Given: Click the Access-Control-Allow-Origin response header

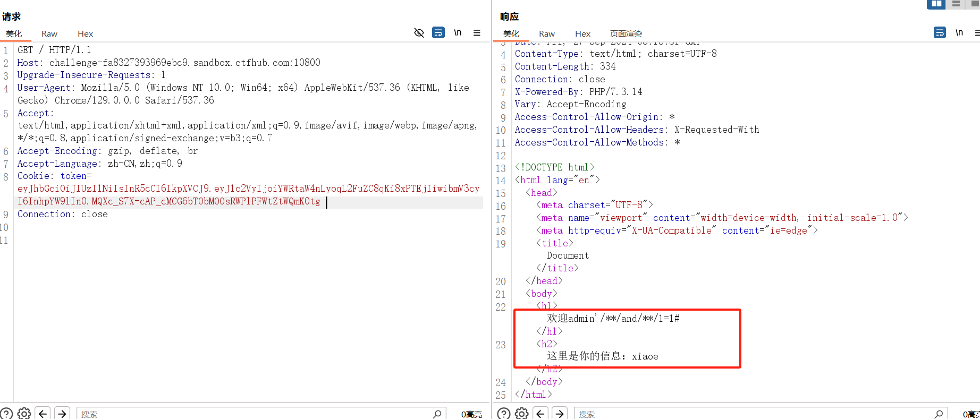Looking at the screenshot, I should point(595,117).
